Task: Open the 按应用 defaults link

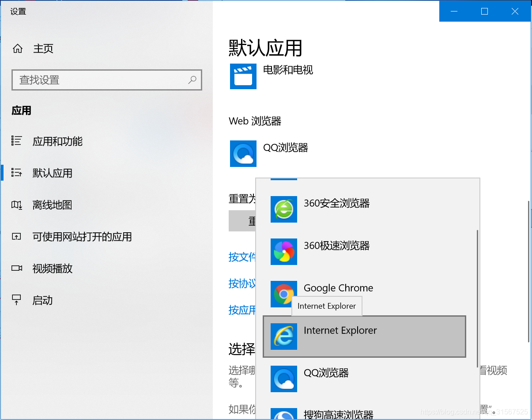Action: [242, 310]
